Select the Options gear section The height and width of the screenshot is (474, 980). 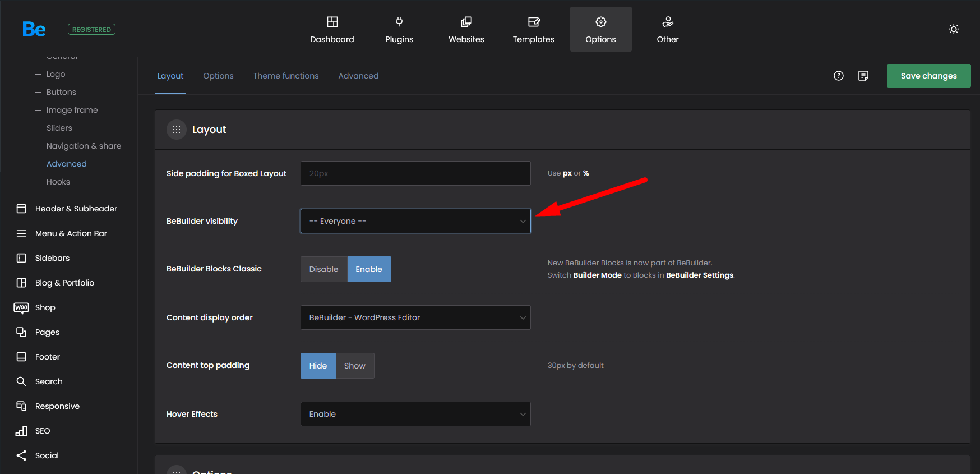coord(601,29)
